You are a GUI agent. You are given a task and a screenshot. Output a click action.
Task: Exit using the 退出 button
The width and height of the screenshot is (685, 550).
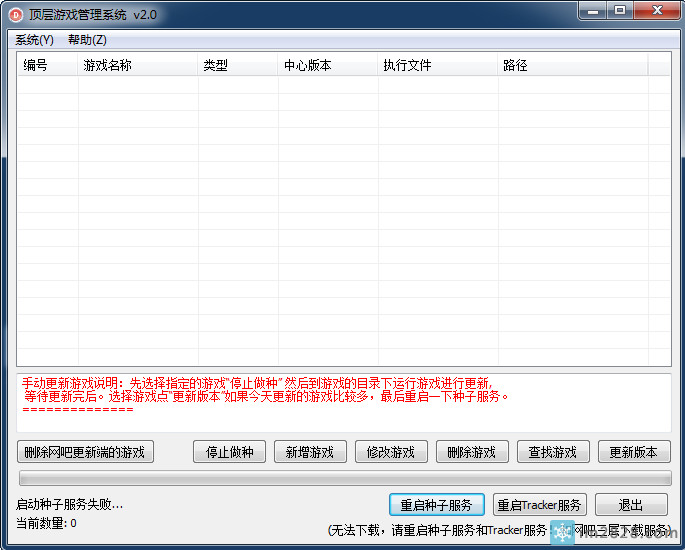(631, 505)
